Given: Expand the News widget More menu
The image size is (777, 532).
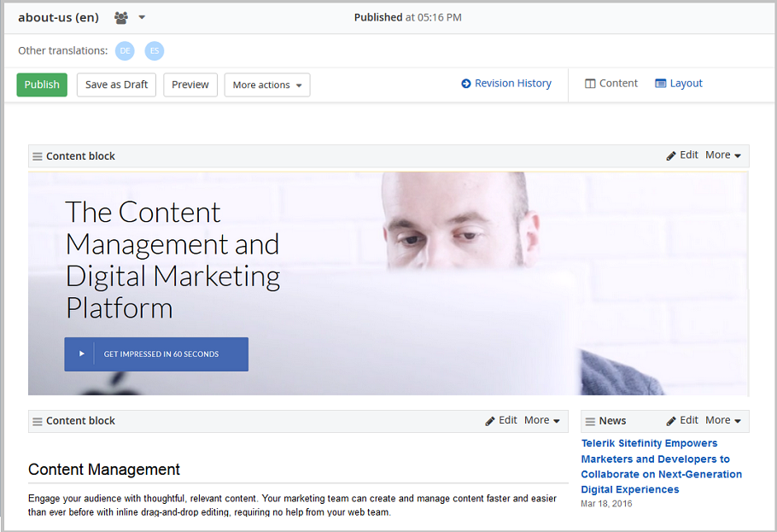Looking at the screenshot, I should point(723,420).
